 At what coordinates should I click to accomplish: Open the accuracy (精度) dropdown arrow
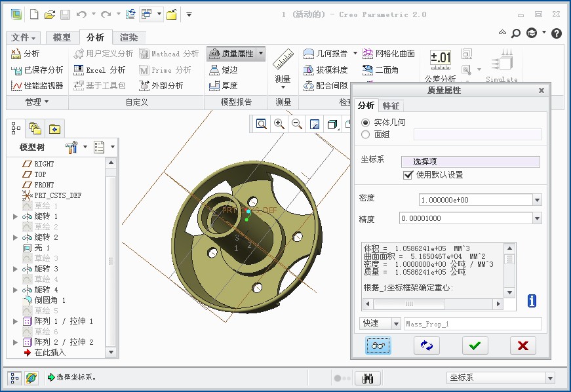[x=537, y=219]
